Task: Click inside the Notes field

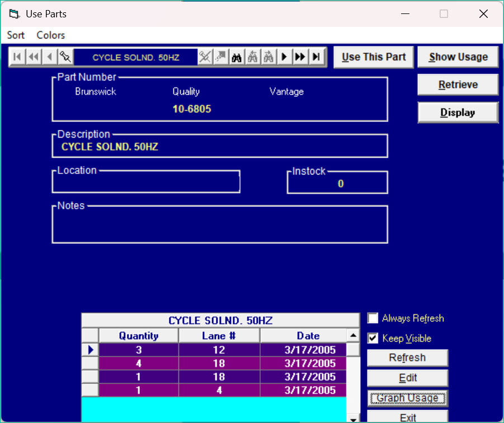Action: click(220, 227)
